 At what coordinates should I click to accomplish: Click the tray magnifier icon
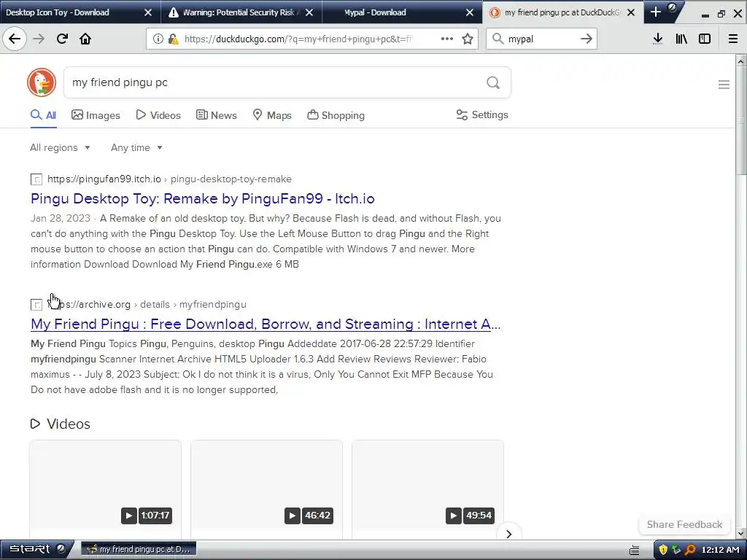coord(690,550)
